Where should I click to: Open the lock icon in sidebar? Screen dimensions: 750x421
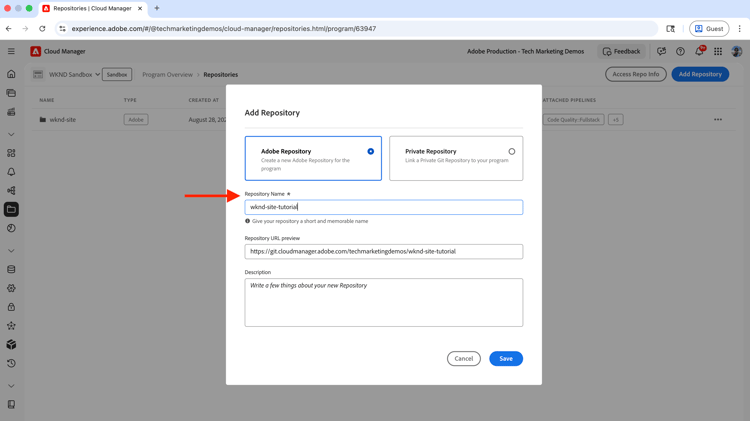click(11, 307)
